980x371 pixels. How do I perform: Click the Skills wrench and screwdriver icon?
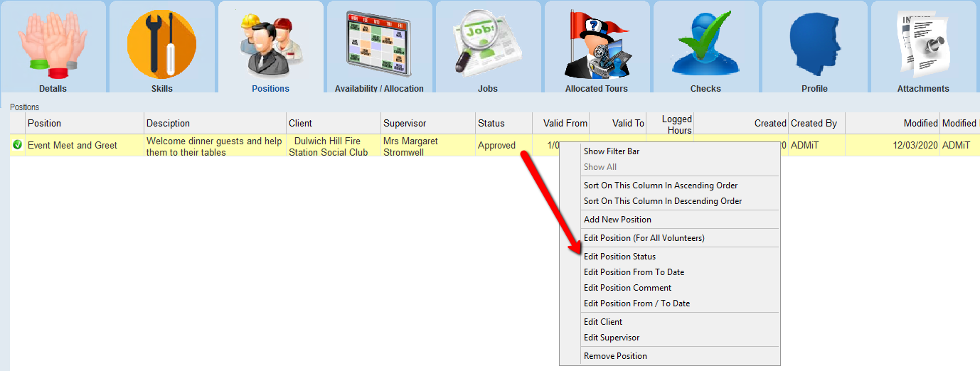[x=161, y=44]
